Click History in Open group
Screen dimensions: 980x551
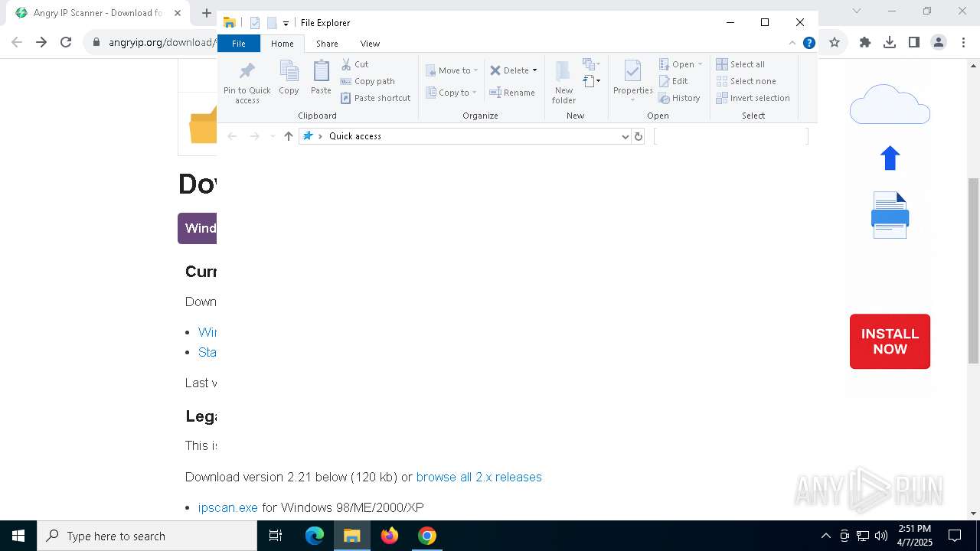680,98
